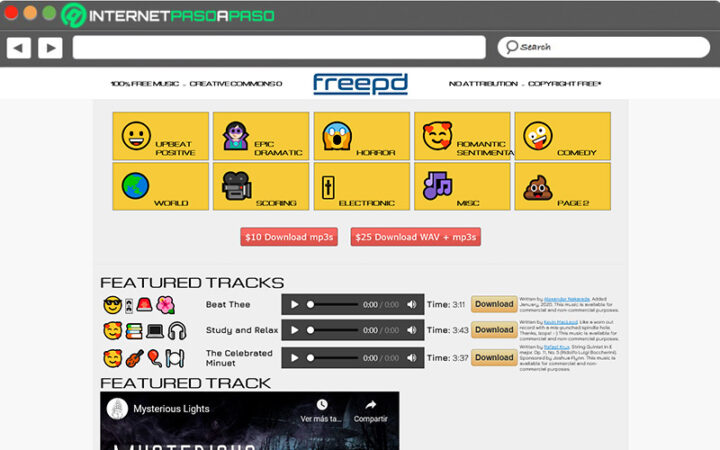The height and width of the screenshot is (450, 720).
Task: Open the Electronic category tile
Action: coord(362,186)
